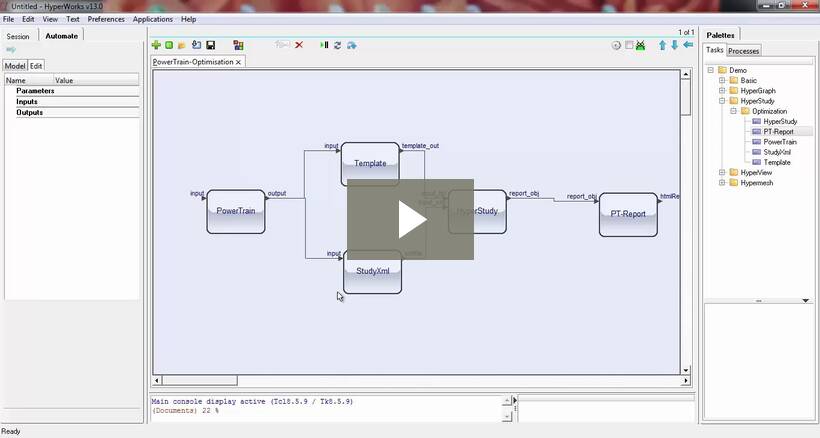Open the Text menu
820x438 pixels.
coord(73,19)
